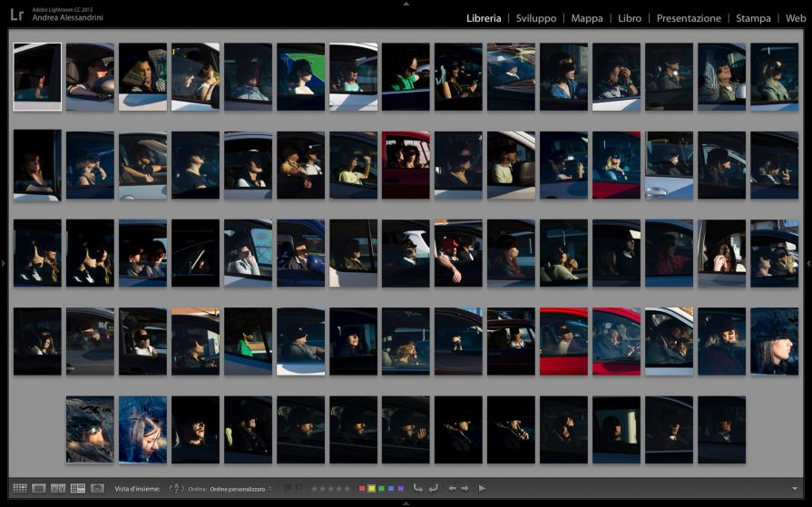812x507 pixels.
Task: Play the impromptu slideshow
Action: coord(482,488)
